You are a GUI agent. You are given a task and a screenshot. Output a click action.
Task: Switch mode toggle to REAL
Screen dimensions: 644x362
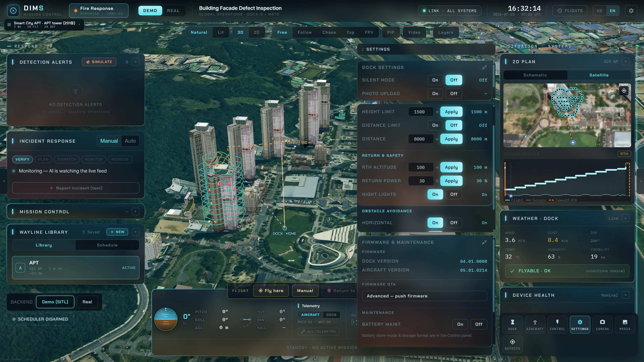coord(173,11)
